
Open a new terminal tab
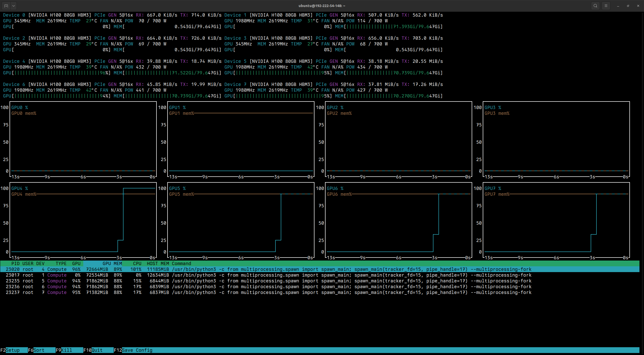6,6
